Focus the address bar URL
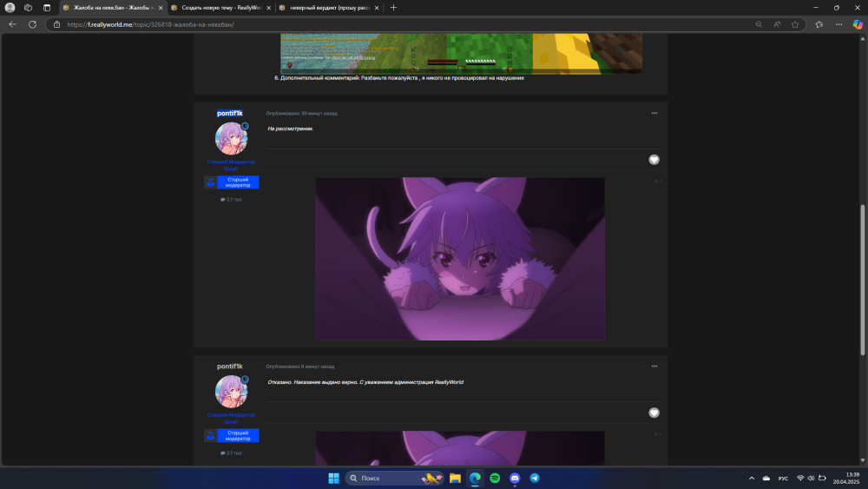 (x=150, y=24)
